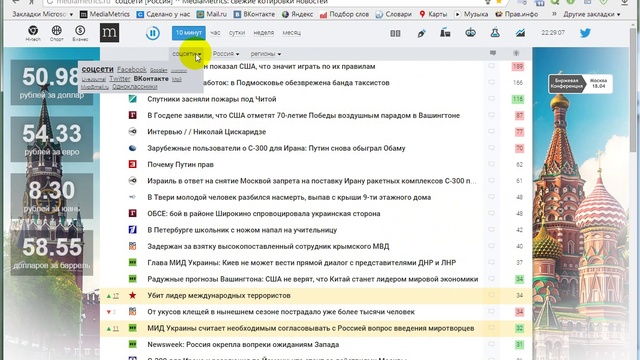This screenshot has height=360, width=640.
Task: Pause the live news feed updates
Action: [153, 33]
